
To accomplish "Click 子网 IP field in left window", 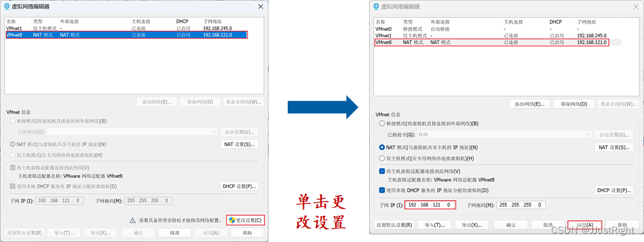I will click(60, 201).
